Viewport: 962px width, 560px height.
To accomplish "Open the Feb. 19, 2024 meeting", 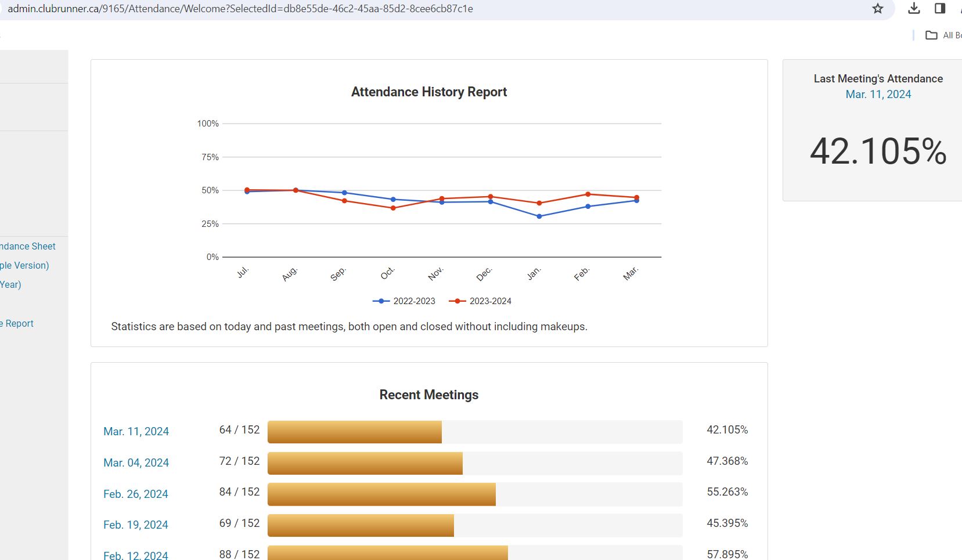I will [135, 525].
